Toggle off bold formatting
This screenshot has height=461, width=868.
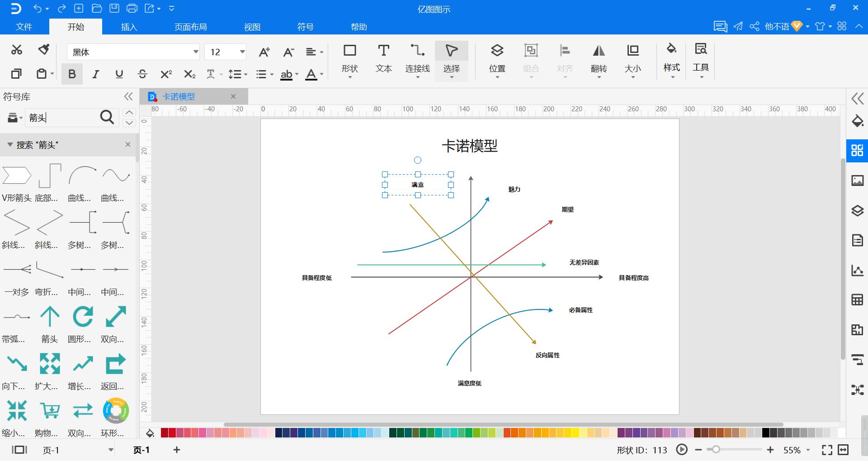(x=71, y=73)
